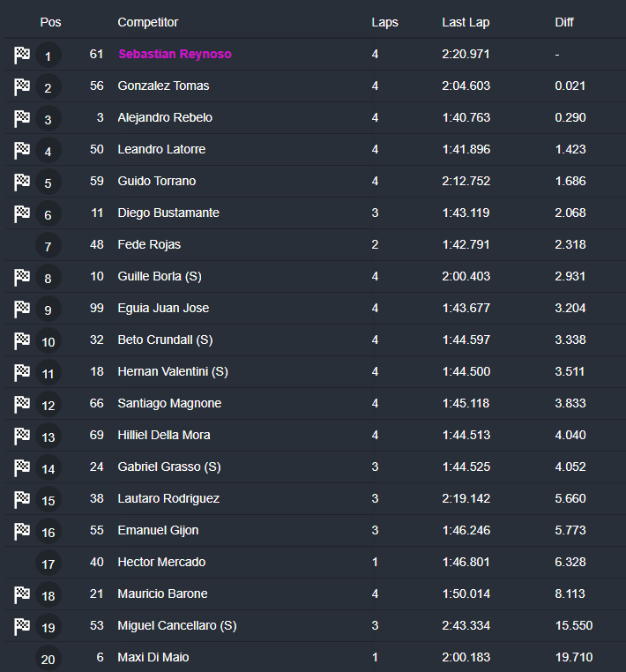
Task: Click the position 1 circle badge
Action: pos(48,56)
